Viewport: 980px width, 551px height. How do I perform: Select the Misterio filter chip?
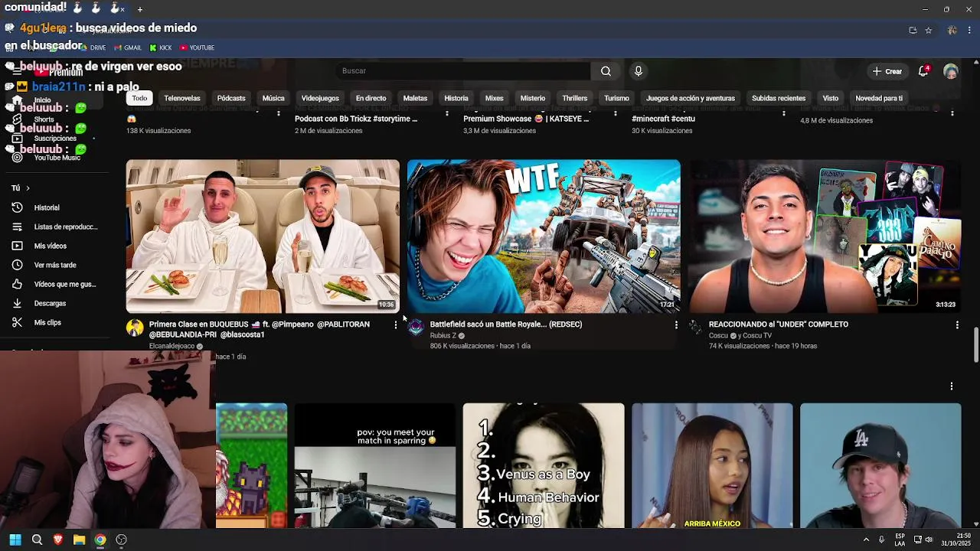pos(533,98)
